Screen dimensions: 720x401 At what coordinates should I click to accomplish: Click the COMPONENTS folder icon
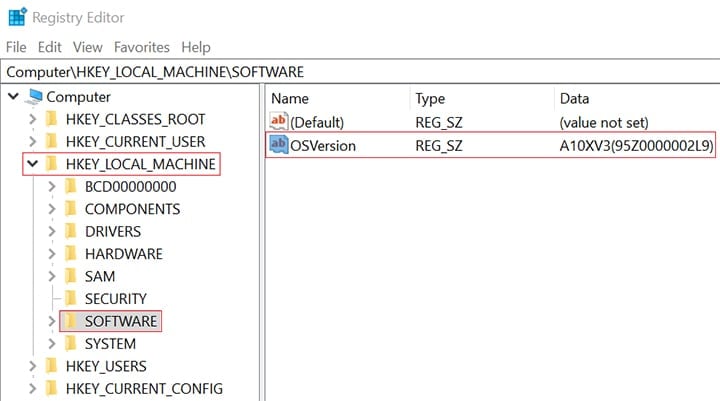pos(71,209)
